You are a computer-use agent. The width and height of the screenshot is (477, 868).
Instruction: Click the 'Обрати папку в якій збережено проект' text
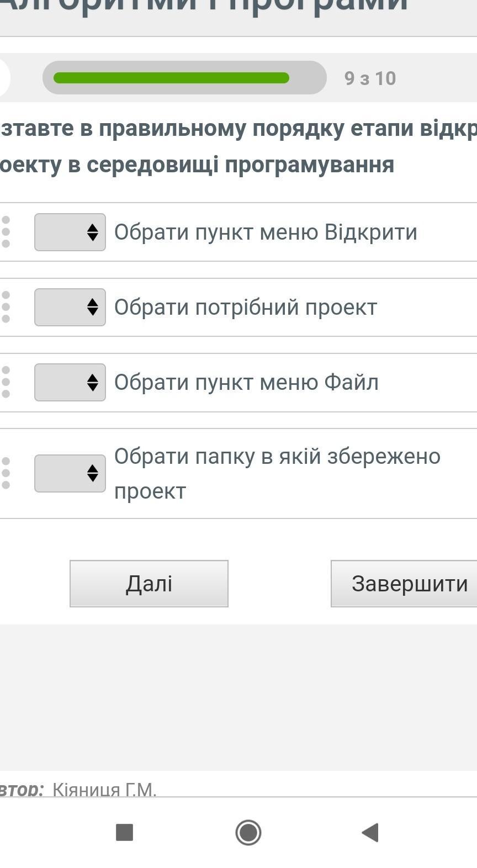[x=277, y=473]
